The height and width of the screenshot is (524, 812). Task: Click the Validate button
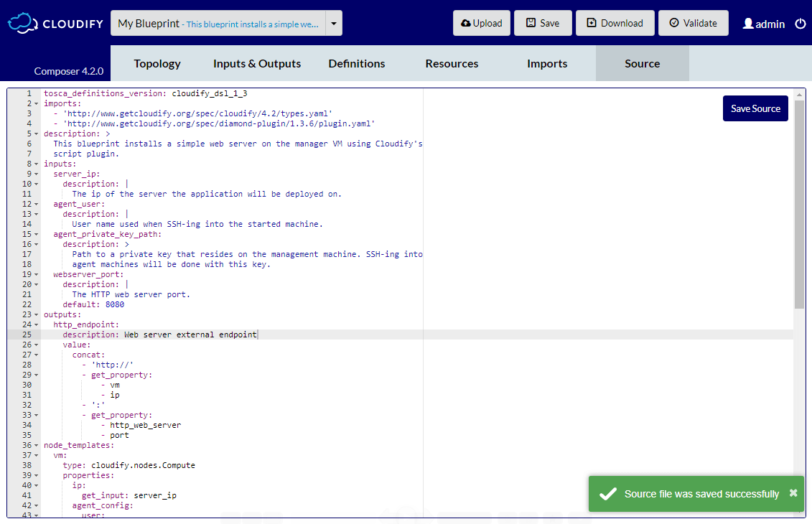click(x=693, y=23)
